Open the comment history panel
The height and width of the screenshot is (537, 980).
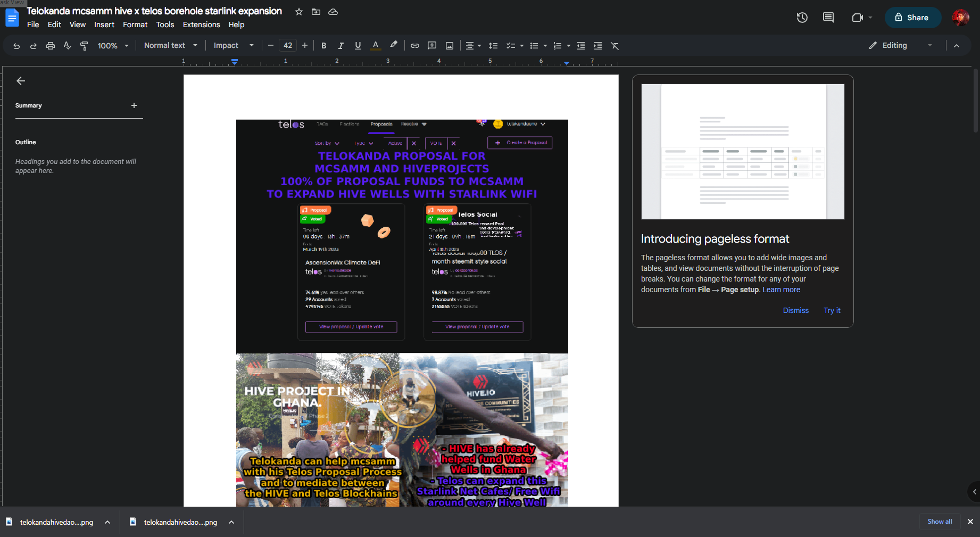pyautogui.click(x=828, y=18)
